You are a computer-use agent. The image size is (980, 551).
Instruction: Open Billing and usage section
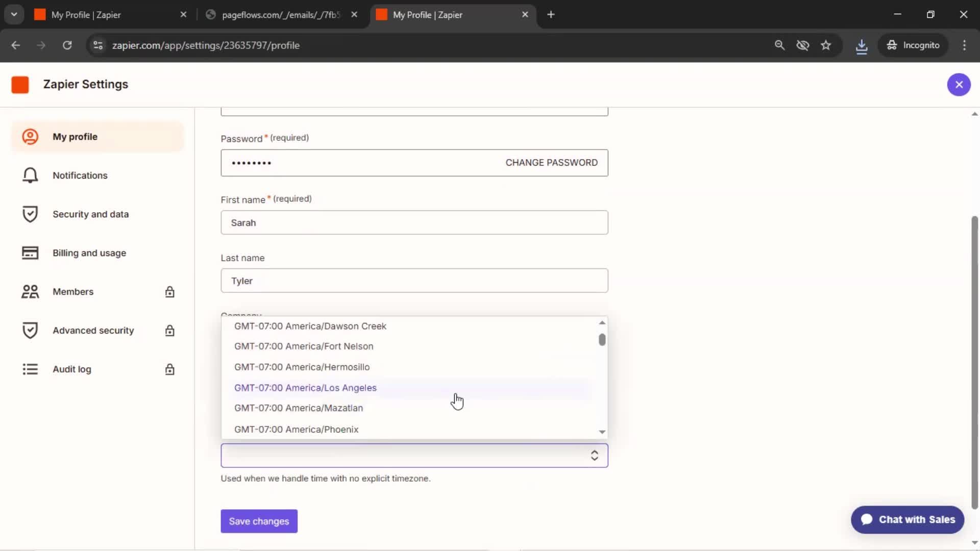pos(97,253)
